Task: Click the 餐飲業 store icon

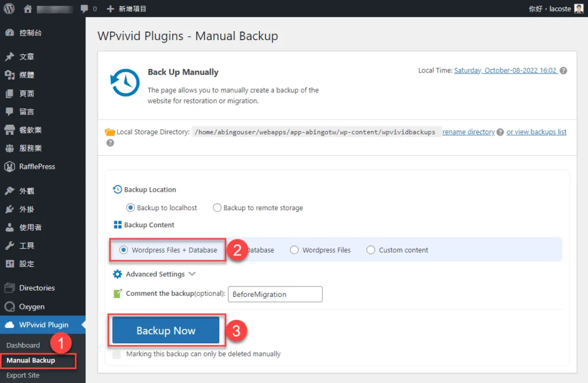Action: (x=10, y=130)
